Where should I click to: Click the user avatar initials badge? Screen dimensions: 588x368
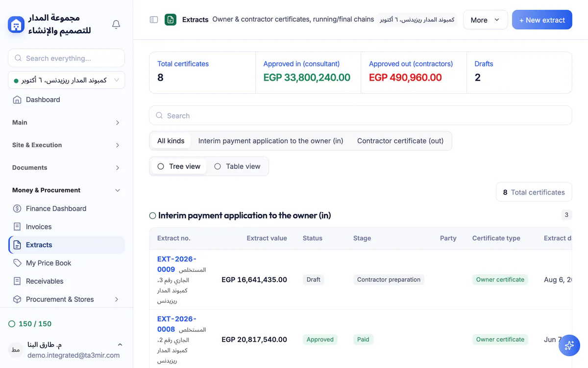point(16,349)
